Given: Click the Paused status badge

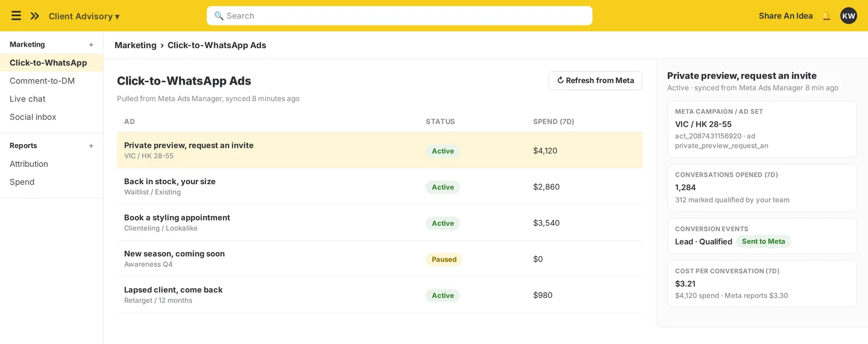Looking at the screenshot, I should pyautogui.click(x=444, y=259).
